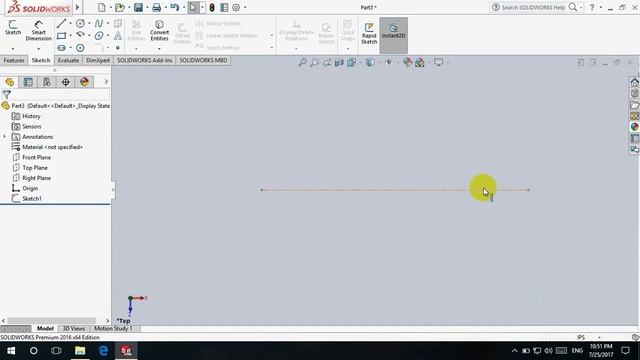Image resolution: width=640 pixels, height=360 pixels.
Task: Open dropdown under Convert Entities
Action: coord(159,49)
